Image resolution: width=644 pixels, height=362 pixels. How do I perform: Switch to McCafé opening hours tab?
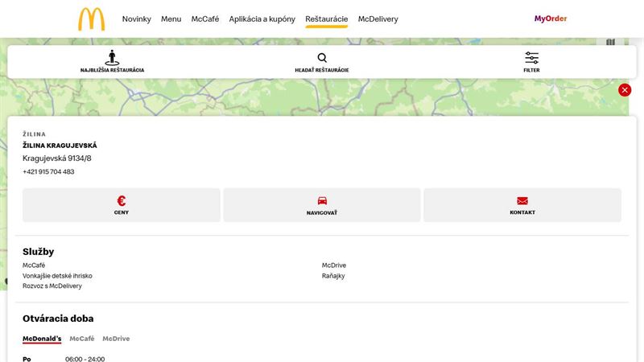click(82, 339)
